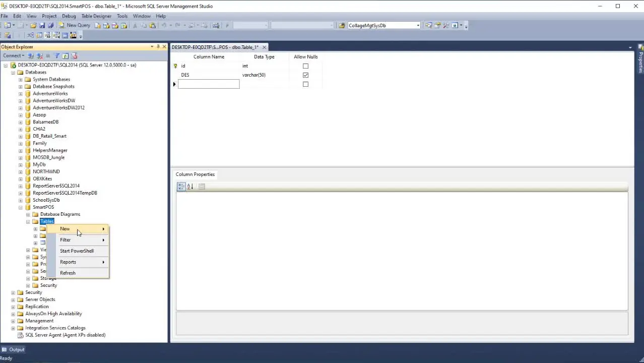This screenshot has width=644, height=363.
Task: Select SQL Server Agent node
Action: pyautogui.click(x=66, y=335)
